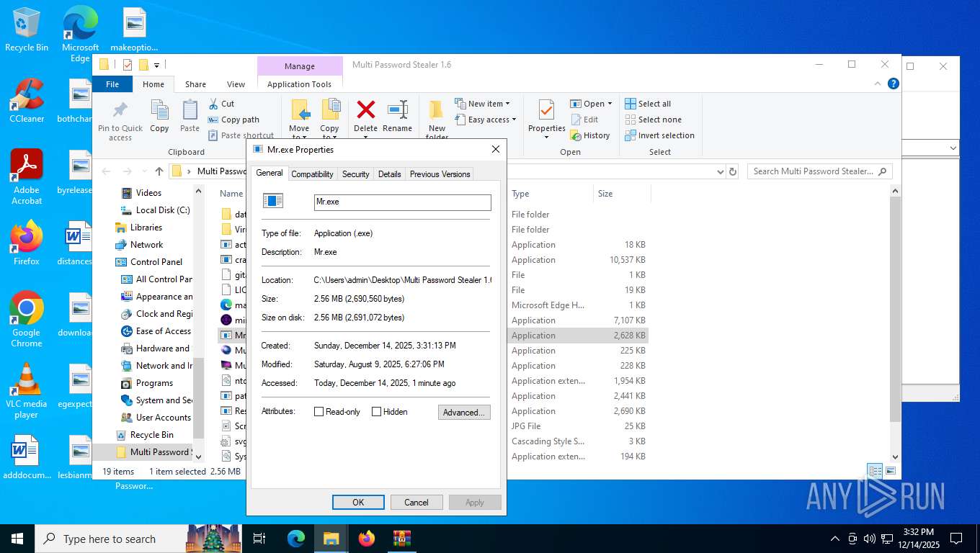Click Select none in ribbon
The image size is (980, 553).
coord(653,120)
